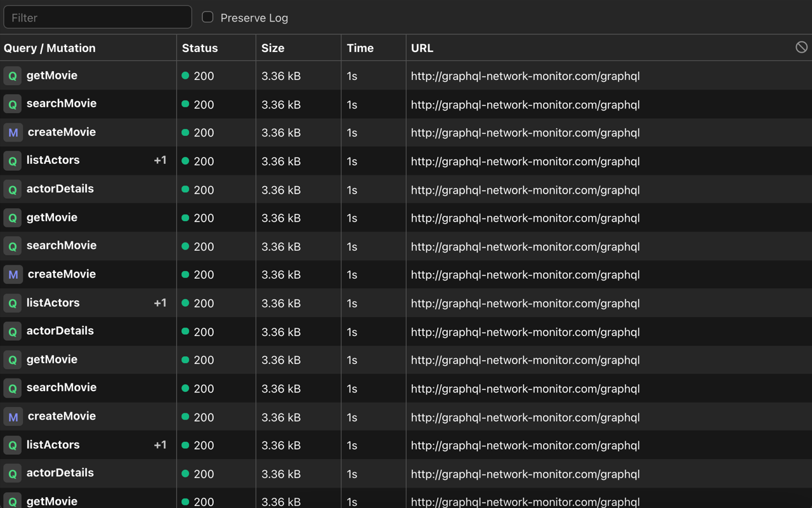Open the +1 group on the last listActors row

point(159,445)
